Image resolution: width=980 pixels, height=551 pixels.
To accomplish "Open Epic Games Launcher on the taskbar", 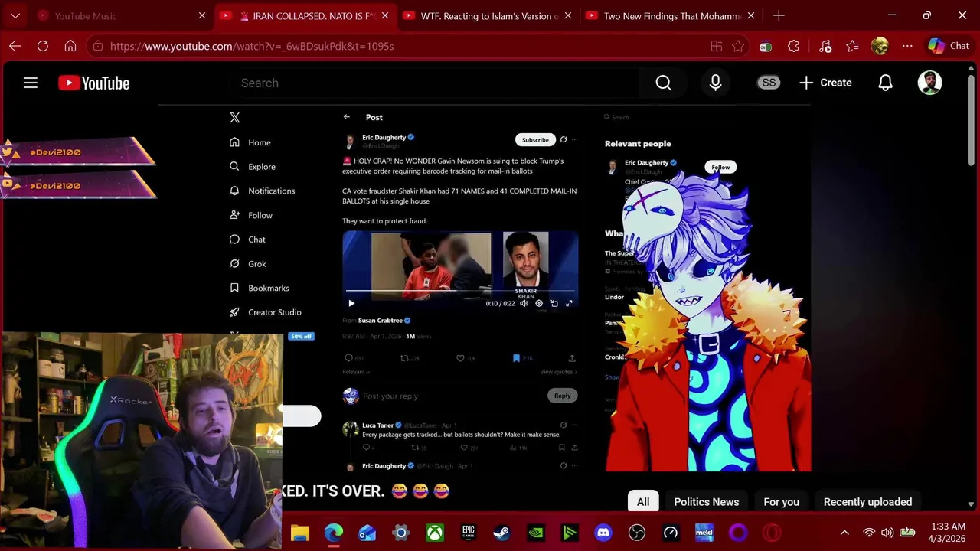I will click(468, 533).
